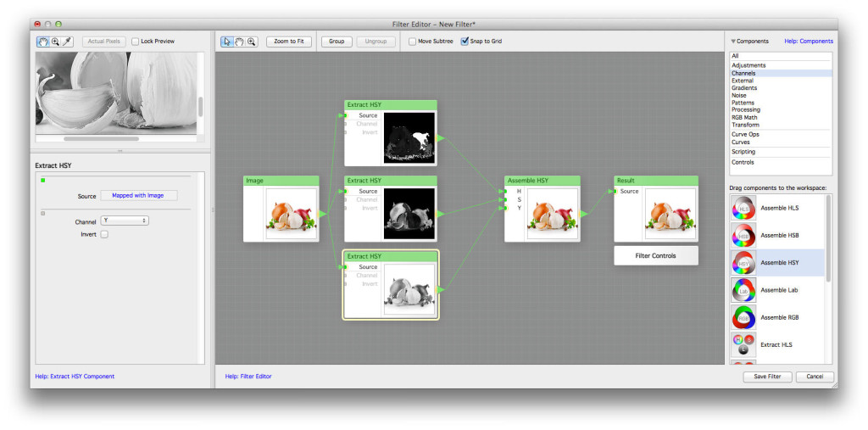Enable the Move Subtree checkbox
This screenshot has width=868, height=430.
(x=412, y=41)
